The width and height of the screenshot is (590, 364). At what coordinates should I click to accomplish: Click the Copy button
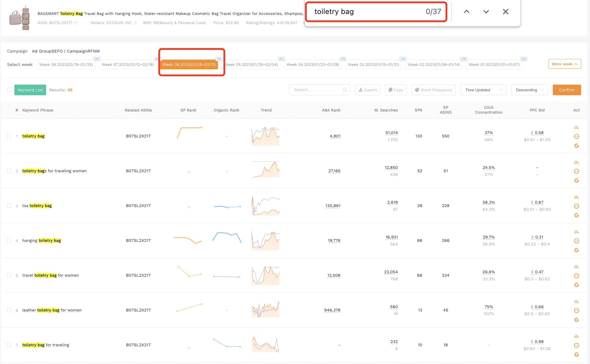(396, 90)
